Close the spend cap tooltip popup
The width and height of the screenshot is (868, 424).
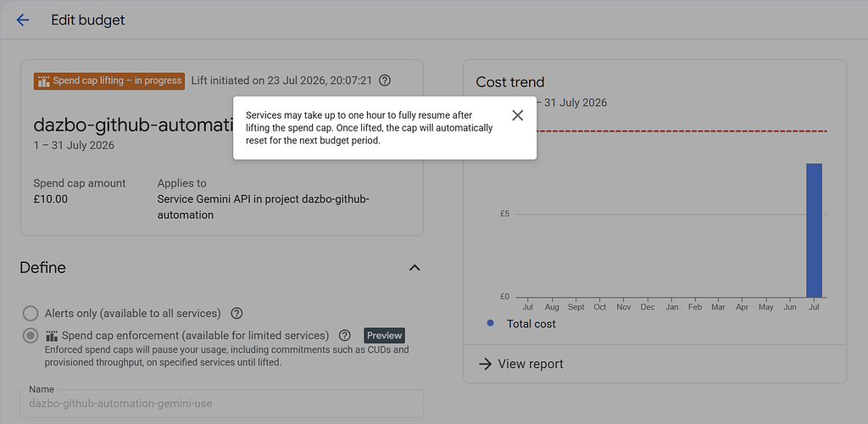point(517,115)
